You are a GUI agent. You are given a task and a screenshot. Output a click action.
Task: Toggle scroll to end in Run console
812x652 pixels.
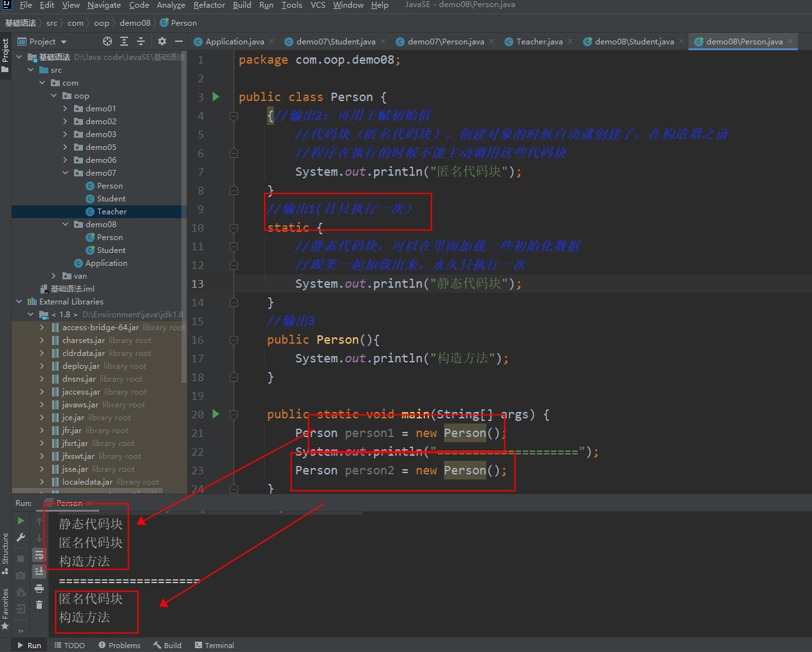click(x=39, y=572)
